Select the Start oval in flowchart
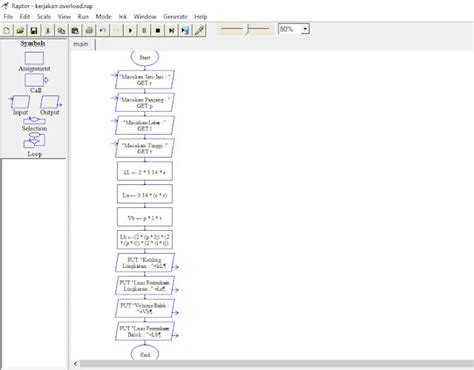474x370 pixels. [145, 57]
